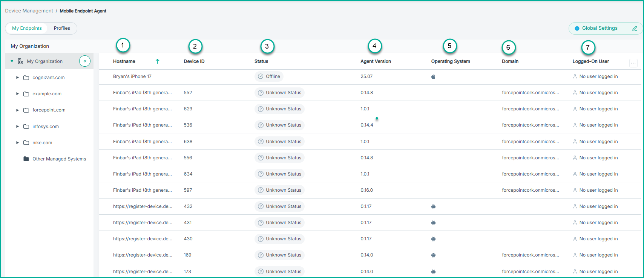Viewport: 644px width, 278px height.
Task: Click the Global Settings edit pencil icon
Action: pos(635,28)
